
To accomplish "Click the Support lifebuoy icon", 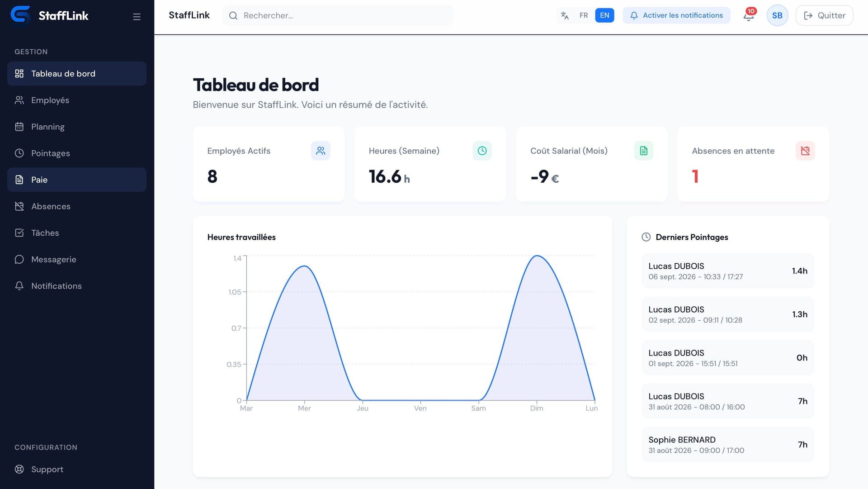I will tap(19, 469).
